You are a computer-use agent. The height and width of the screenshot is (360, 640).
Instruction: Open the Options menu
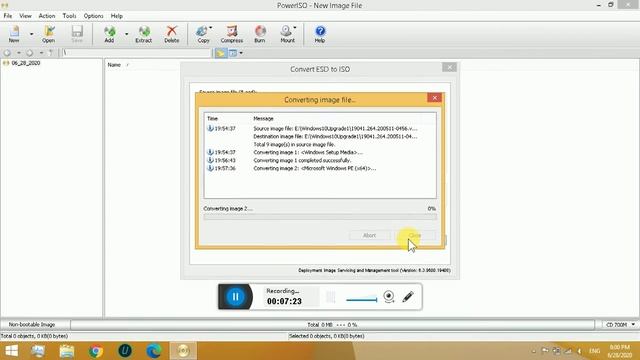coord(93,16)
